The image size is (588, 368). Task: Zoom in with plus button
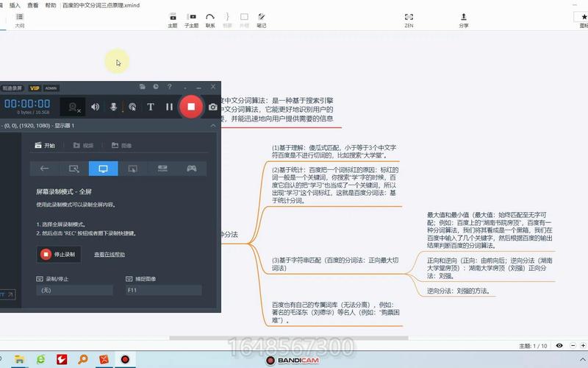pyautogui.click(x=583, y=345)
